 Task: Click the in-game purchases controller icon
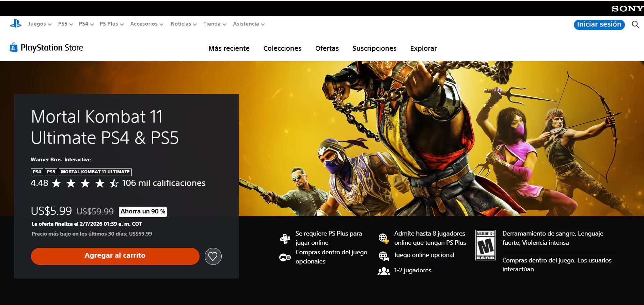coord(285,257)
